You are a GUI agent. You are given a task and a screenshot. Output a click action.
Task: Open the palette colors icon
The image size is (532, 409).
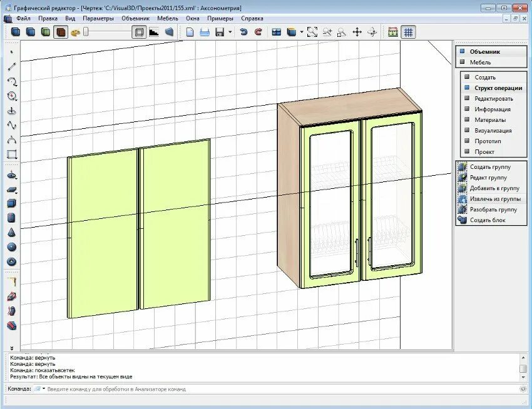pyautogui.click(x=75, y=33)
